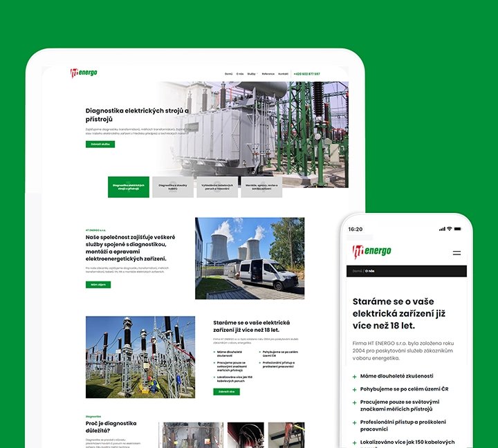This screenshot has width=498, height=448.
Task: Click plus icon beside Profesionální přístup
Action: [354, 422]
